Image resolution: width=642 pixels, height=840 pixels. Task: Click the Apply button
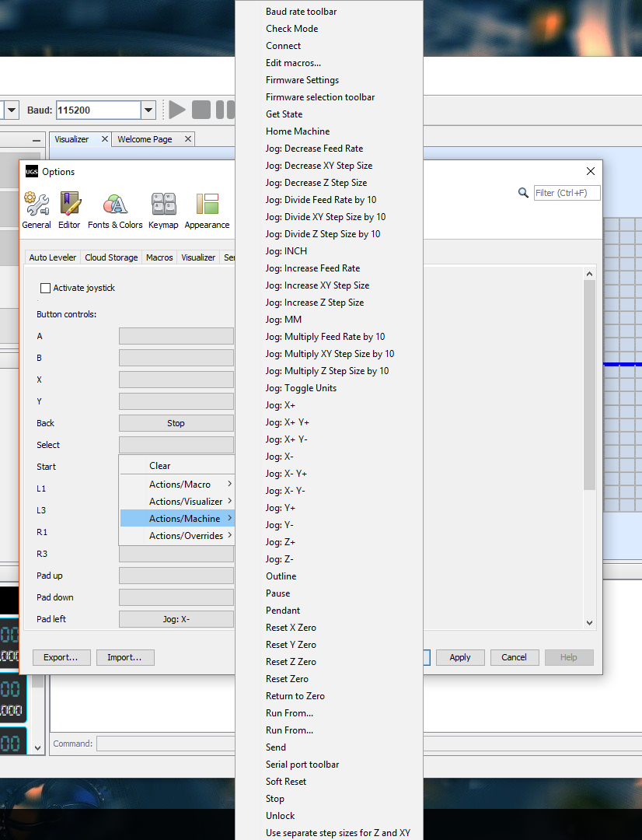click(x=460, y=657)
